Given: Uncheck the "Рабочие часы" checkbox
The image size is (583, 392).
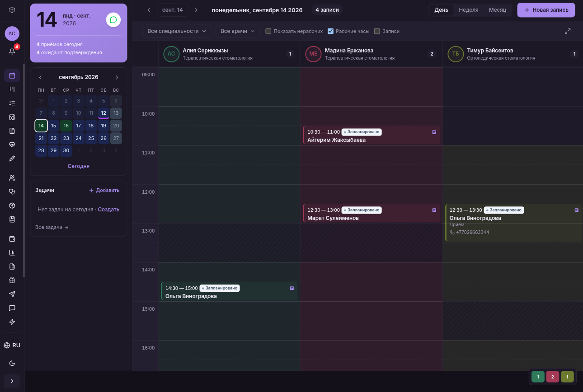Looking at the screenshot, I should point(330,31).
